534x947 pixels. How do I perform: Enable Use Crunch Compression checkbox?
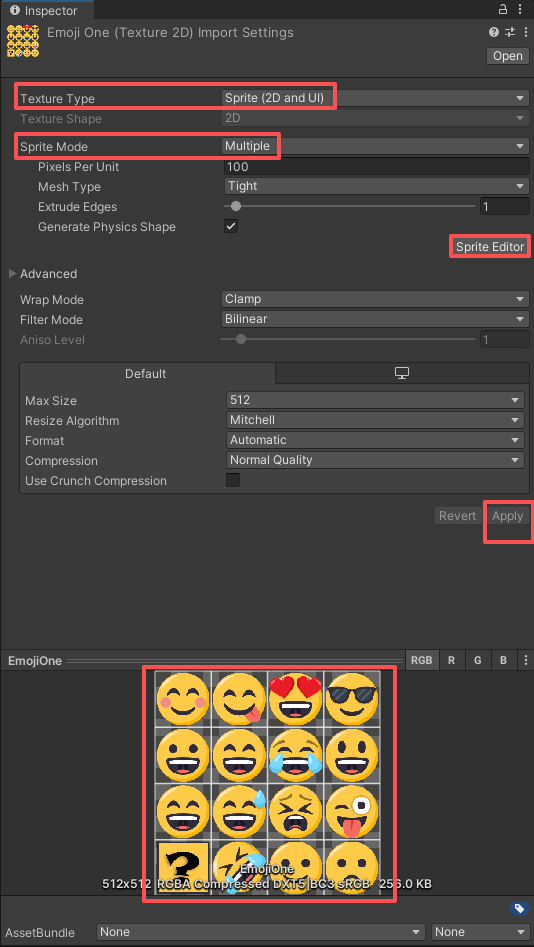coord(233,480)
